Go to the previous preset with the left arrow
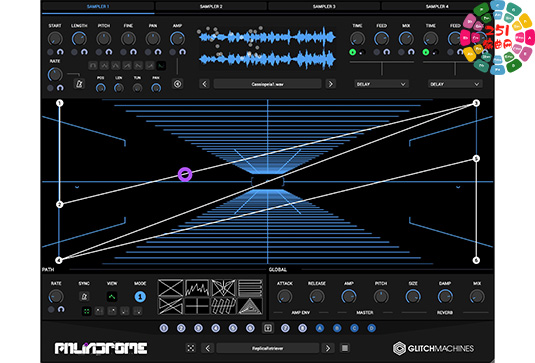Screen dimensions: 535x363 207,348
